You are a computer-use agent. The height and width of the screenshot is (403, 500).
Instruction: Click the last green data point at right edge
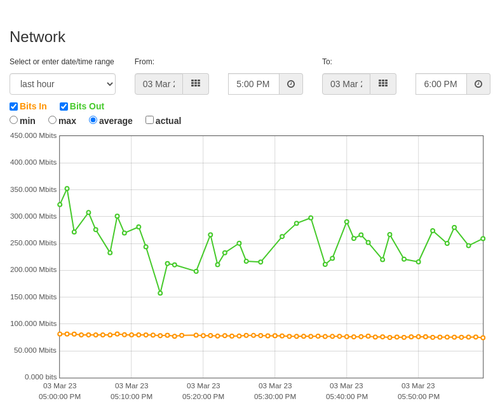coord(483,239)
